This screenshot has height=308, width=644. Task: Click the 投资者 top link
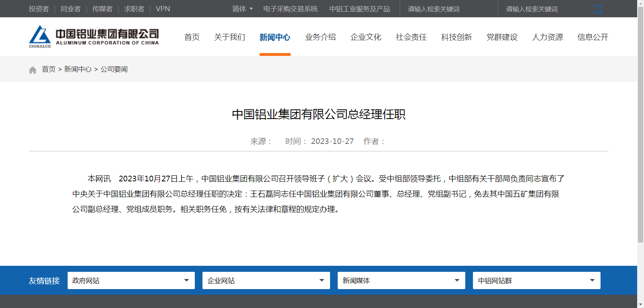tap(39, 9)
